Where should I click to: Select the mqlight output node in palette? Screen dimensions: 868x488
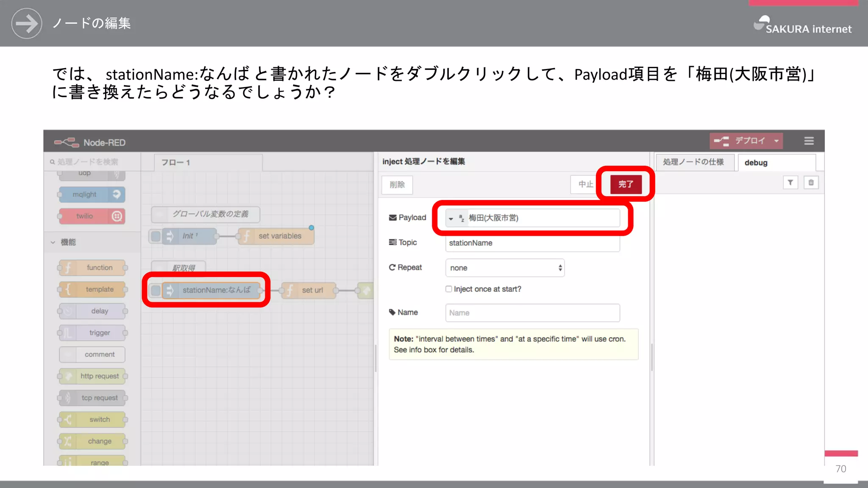[92, 194]
